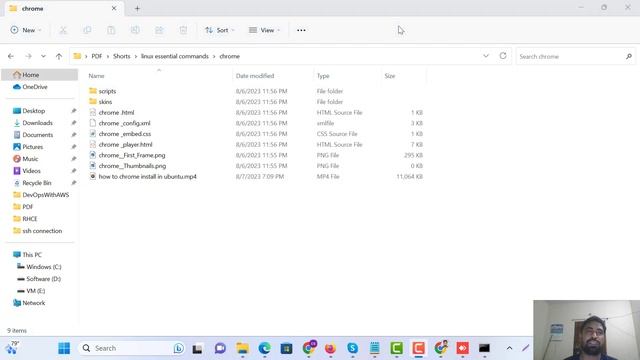The width and height of the screenshot is (640, 360).
Task: Focus the Search chrome field
Action: pos(576,56)
